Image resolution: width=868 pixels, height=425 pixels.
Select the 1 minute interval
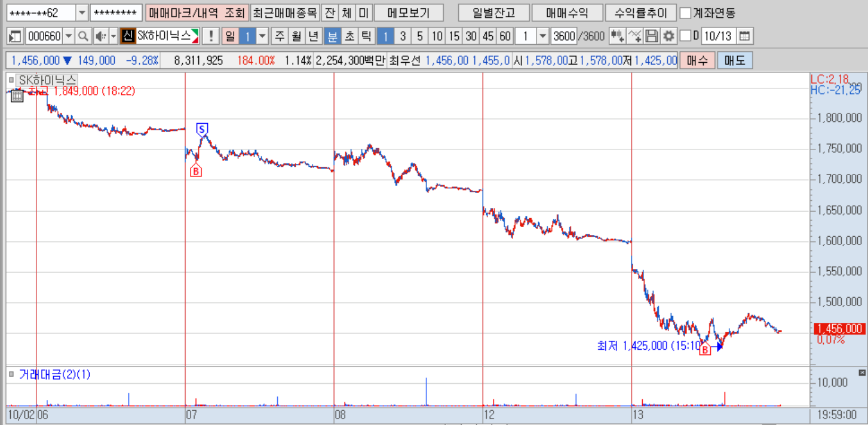click(x=385, y=36)
